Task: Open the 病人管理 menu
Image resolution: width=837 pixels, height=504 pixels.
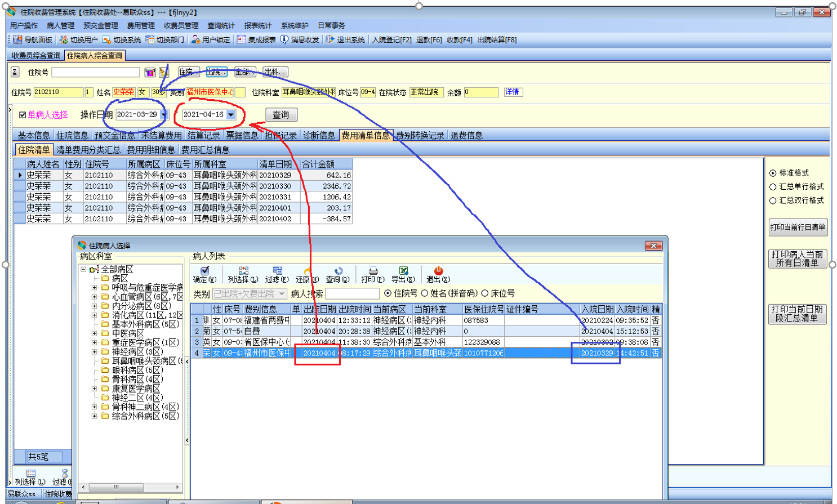Action: pyautogui.click(x=61, y=25)
